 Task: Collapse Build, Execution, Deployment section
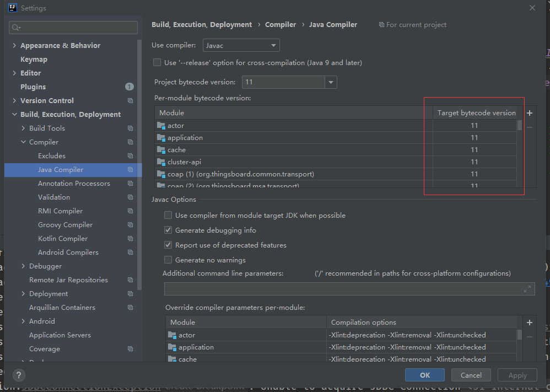point(14,115)
